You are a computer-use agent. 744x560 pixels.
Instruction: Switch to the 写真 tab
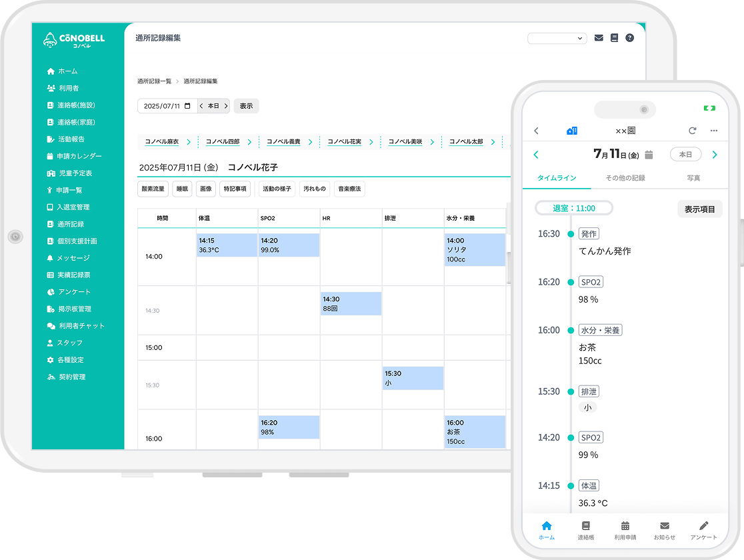(693, 178)
